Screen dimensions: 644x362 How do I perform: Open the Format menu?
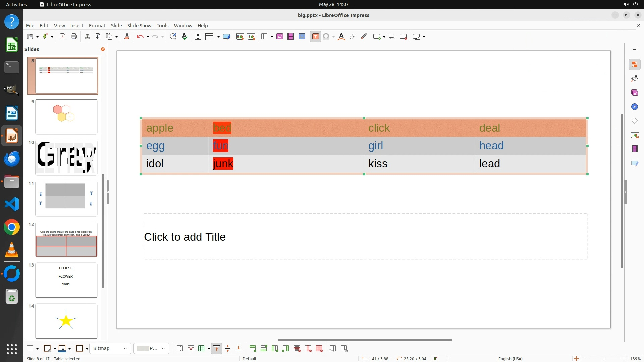97,25
